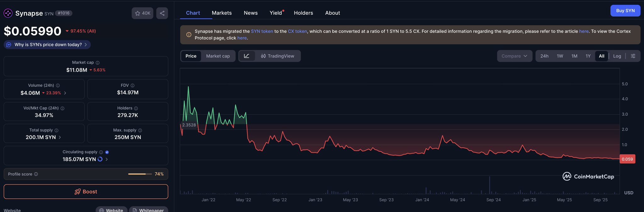Click the Market cap info icon
The height and width of the screenshot is (212, 644).
click(98, 63)
